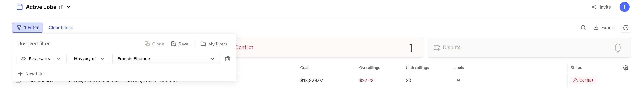Open the Francis Finance value dropdown
644x103 pixels.
[166, 59]
